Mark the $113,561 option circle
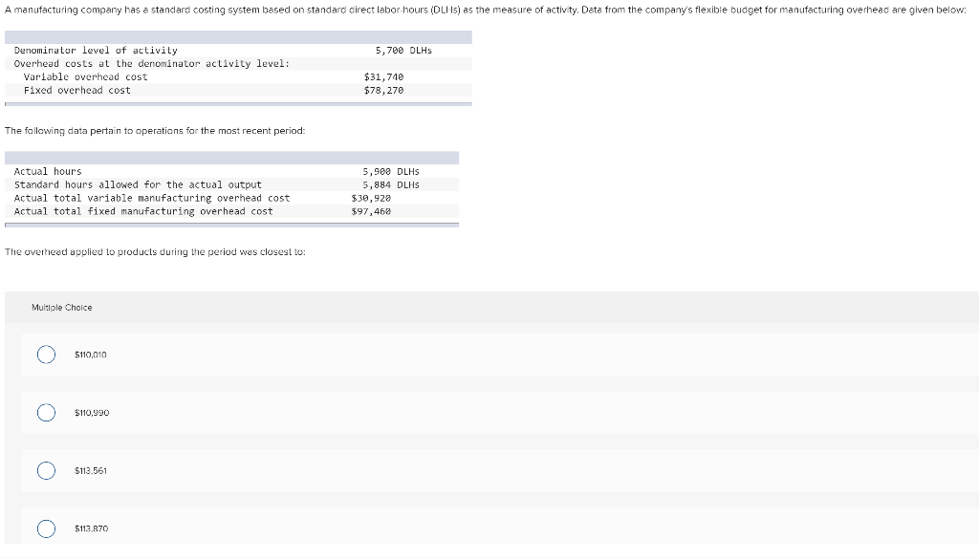979x560 pixels. point(46,471)
